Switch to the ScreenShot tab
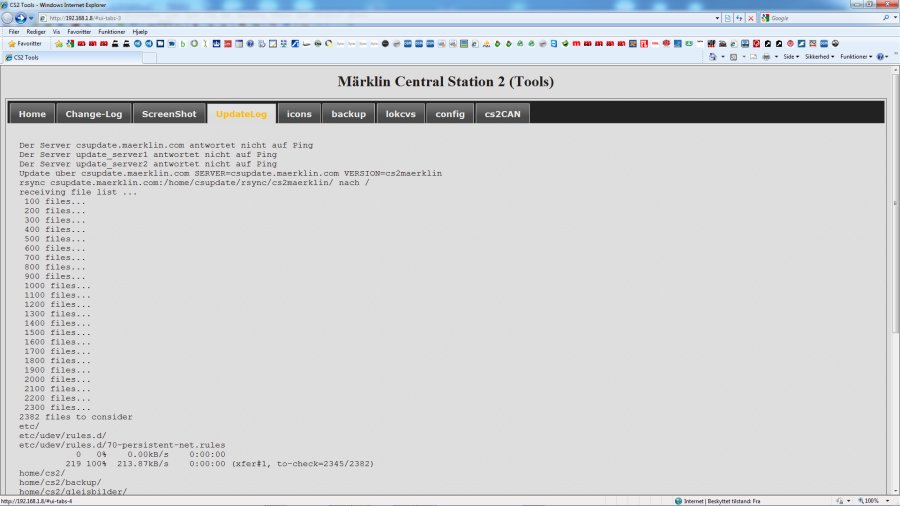 (169, 114)
